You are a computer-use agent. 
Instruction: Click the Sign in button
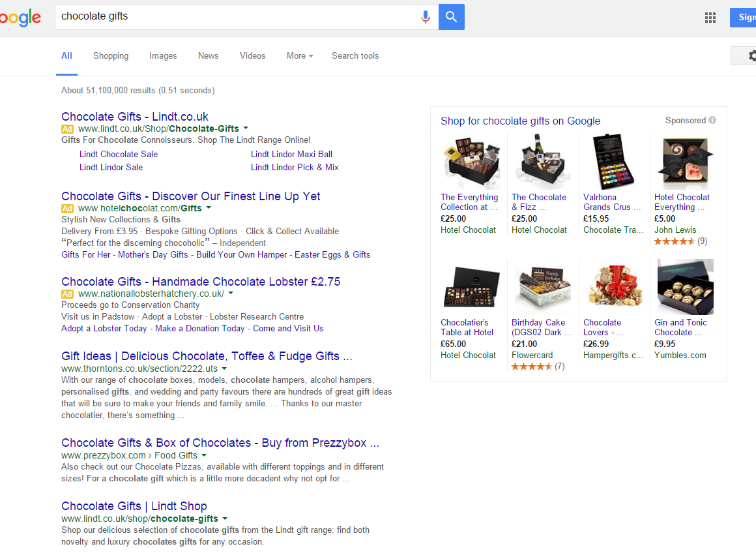click(743, 18)
